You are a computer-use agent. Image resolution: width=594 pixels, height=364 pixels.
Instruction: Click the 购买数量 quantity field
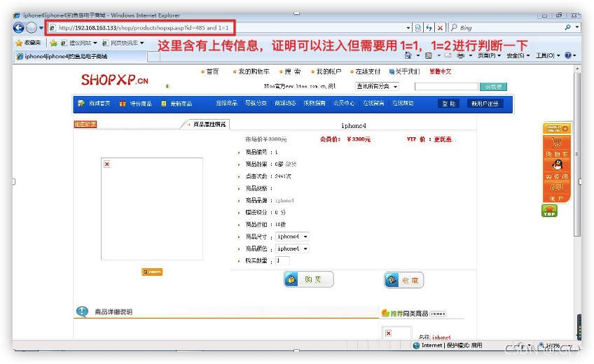[x=282, y=260]
